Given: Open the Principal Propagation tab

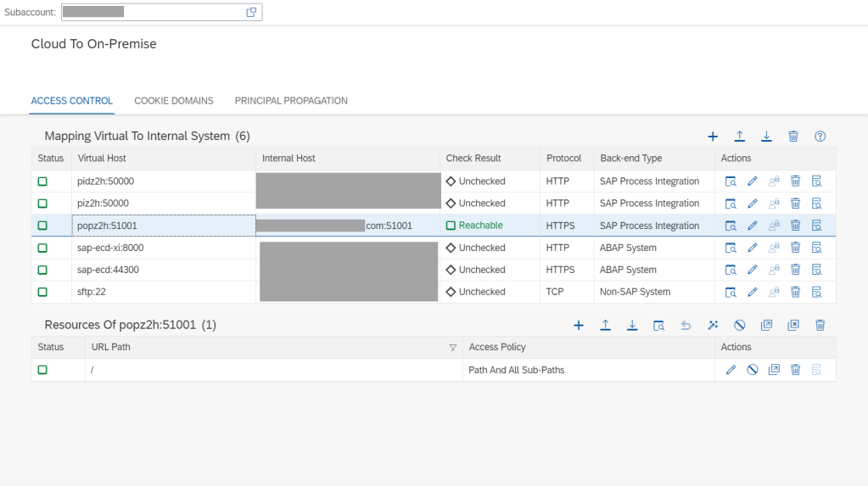Looking at the screenshot, I should point(291,100).
